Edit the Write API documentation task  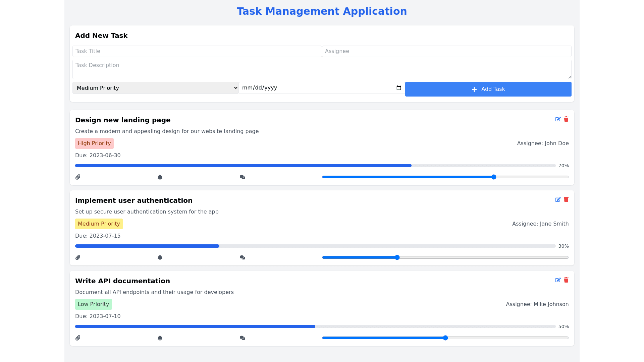click(558, 280)
